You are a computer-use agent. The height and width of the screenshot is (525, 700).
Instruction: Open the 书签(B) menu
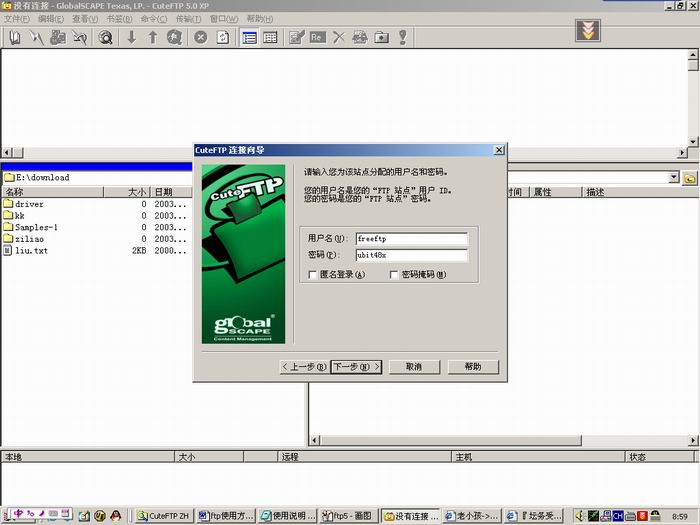click(119, 19)
